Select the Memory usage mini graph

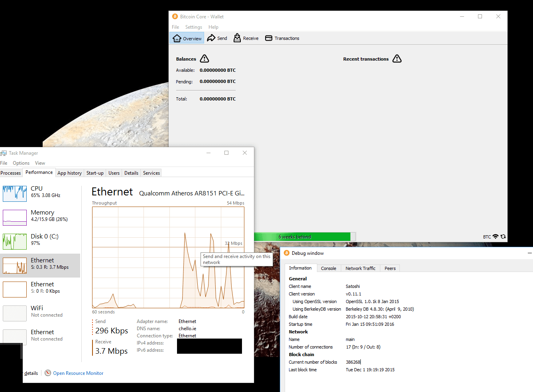pyautogui.click(x=15, y=218)
